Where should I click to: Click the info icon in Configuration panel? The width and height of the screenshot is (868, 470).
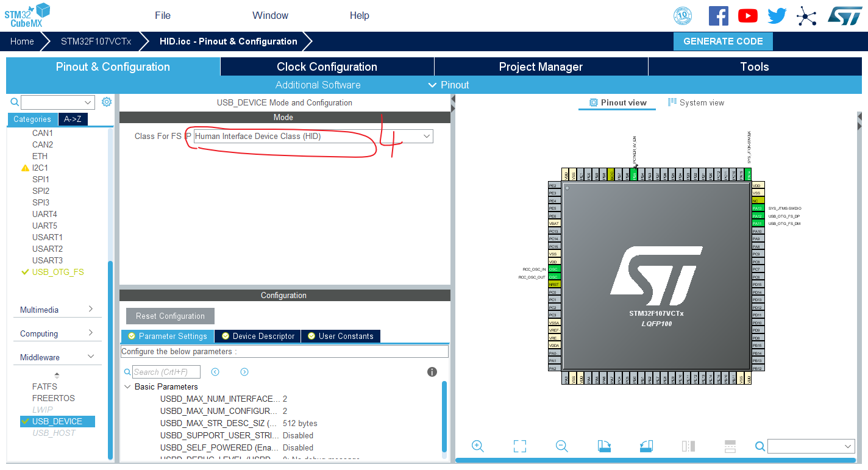(432, 371)
